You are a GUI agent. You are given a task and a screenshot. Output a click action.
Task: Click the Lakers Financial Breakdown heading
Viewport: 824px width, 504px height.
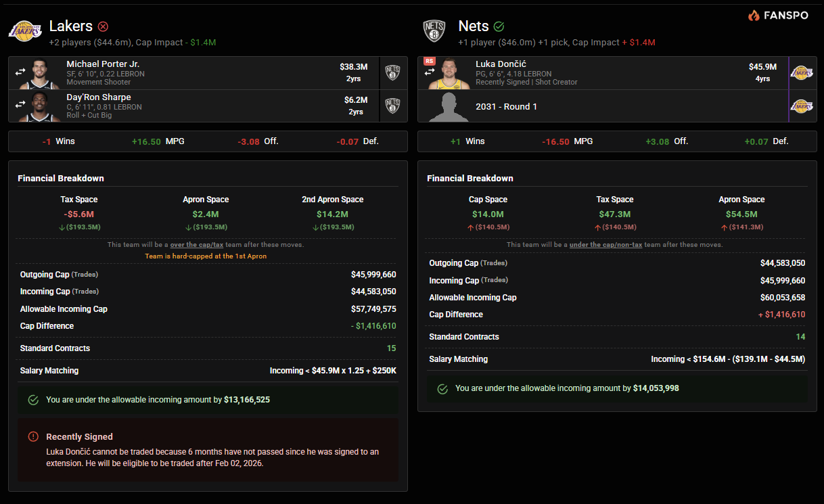coord(61,179)
